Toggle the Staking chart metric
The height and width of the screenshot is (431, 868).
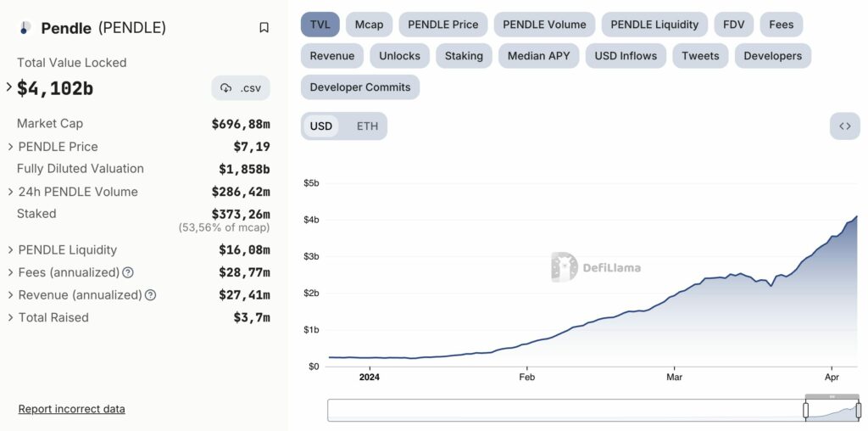pyautogui.click(x=464, y=56)
